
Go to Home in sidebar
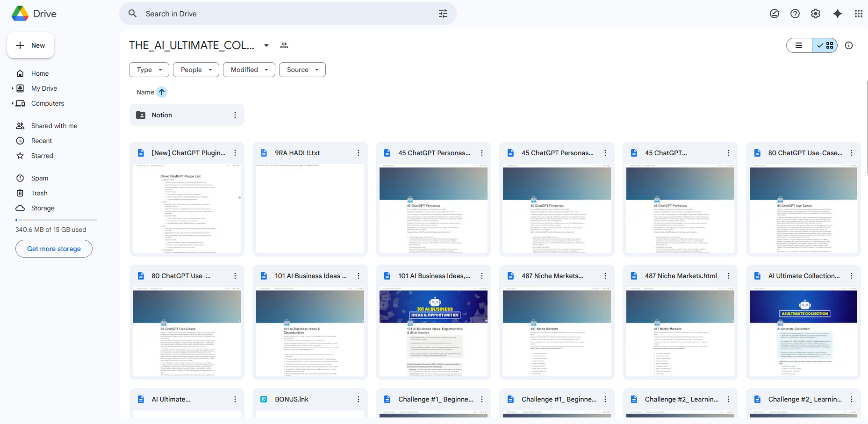[x=40, y=73]
